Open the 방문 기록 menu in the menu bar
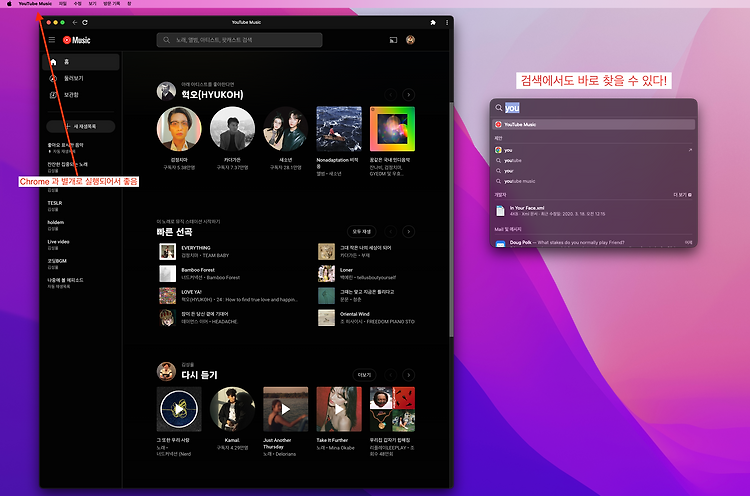This screenshot has width=750, height=496. tap(112, 3)
